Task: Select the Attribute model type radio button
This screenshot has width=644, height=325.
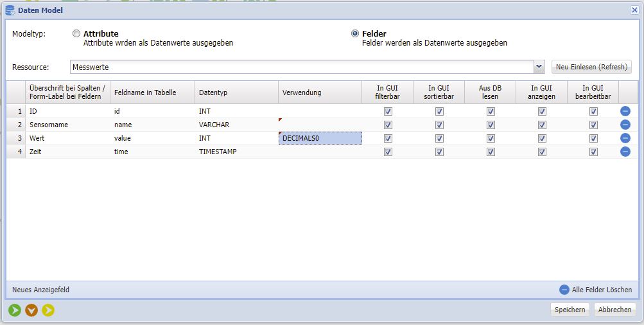Action: coord(76,33)
